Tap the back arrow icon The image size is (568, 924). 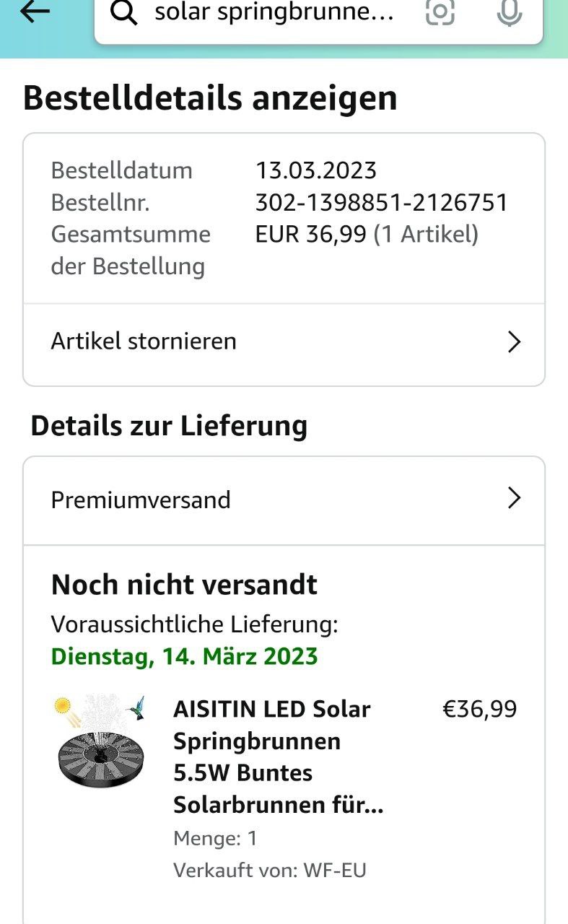35,12
